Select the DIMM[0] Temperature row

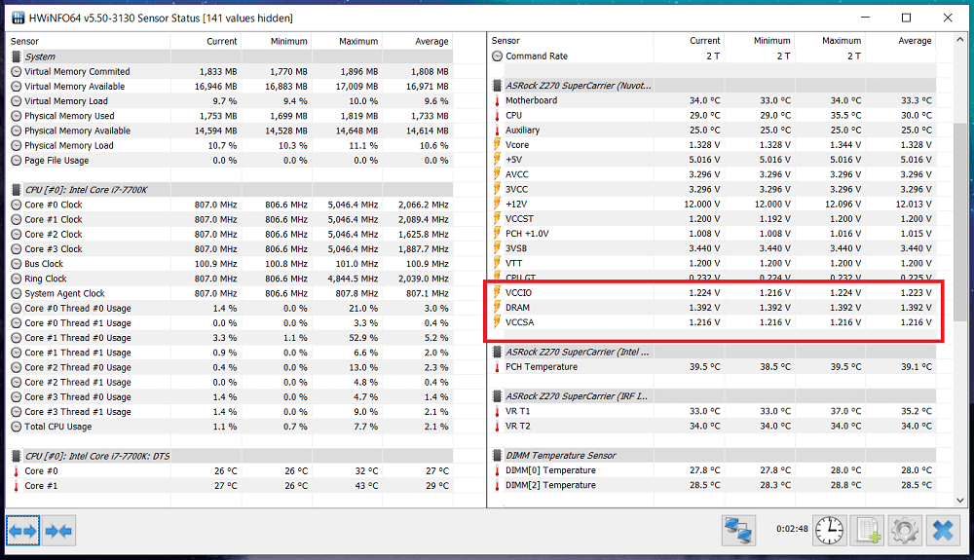[713, 470]
